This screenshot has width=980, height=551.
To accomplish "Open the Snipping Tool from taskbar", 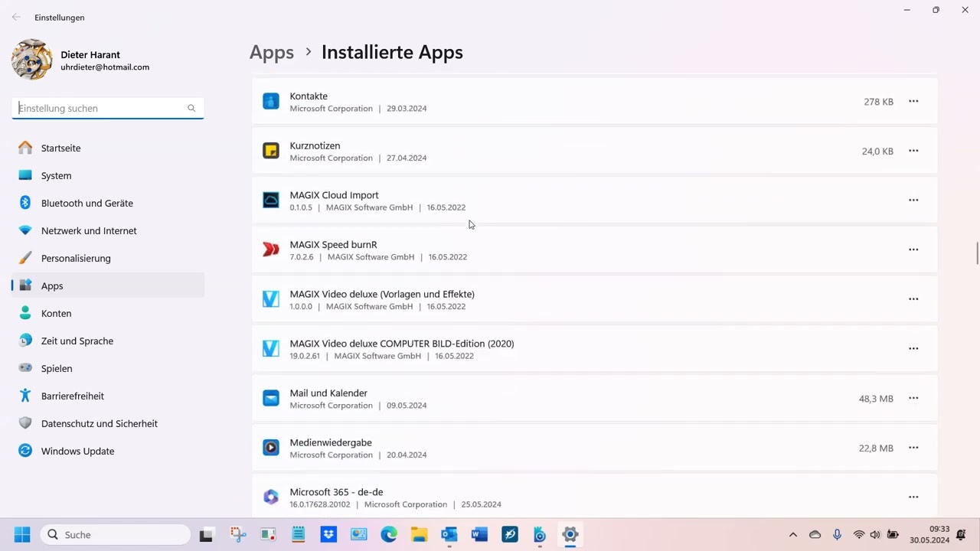I will [x=237, y=534].
